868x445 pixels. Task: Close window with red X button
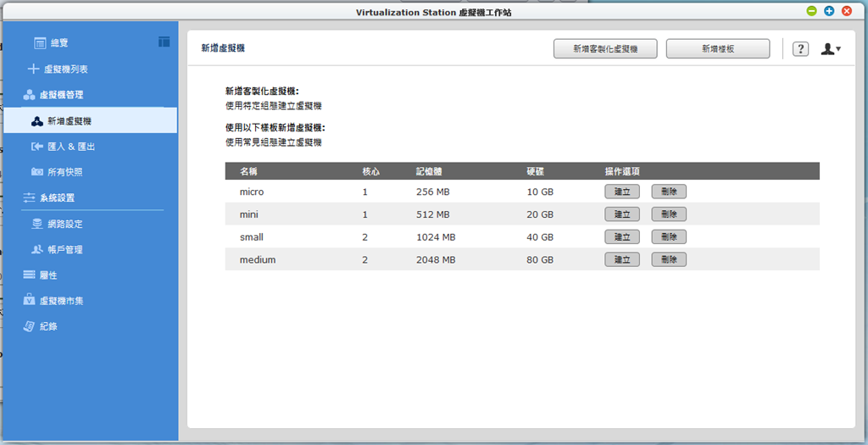[846, 11]
